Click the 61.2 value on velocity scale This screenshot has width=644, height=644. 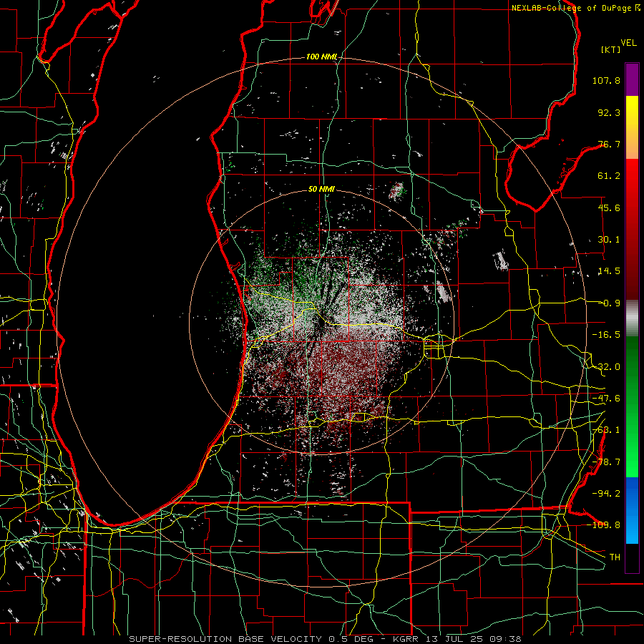609,176
